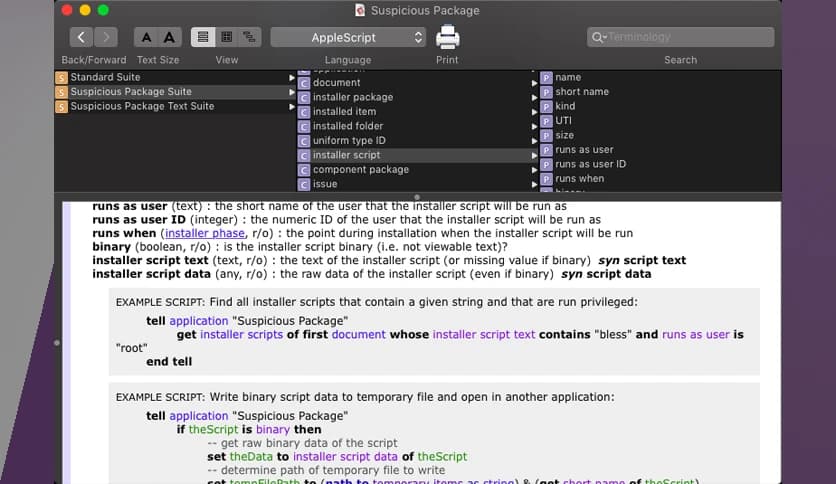Switch to list view mode

pos(203,37)
